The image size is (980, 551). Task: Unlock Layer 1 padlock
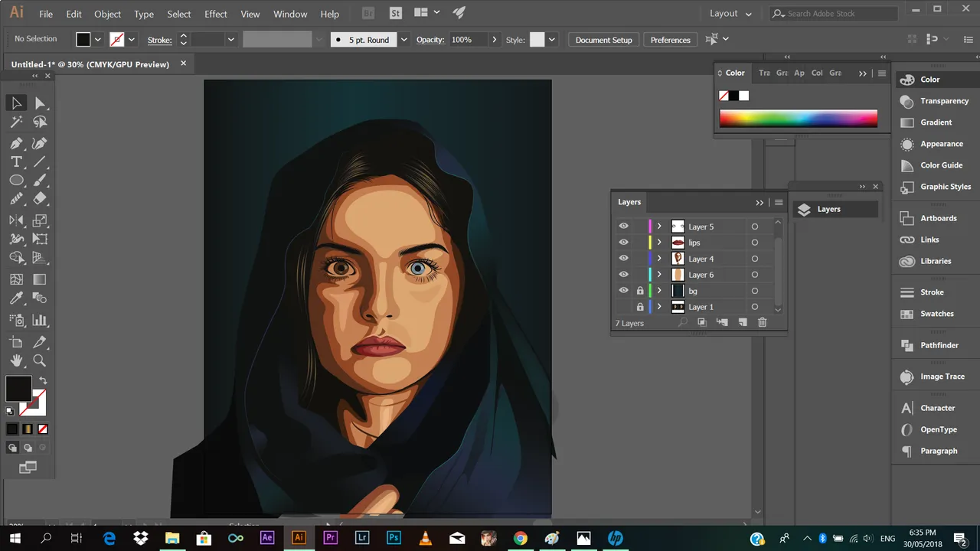pyautogui.click(x=640, y=307)
